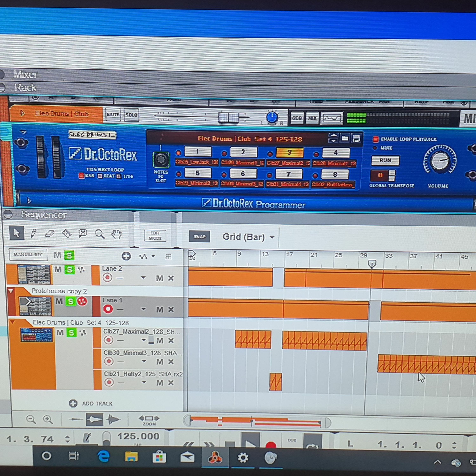The width and height of the screenshot is (476, 476).
Task: Select the Hand tool
Action: pyautogui.click(x=116, y=234)
